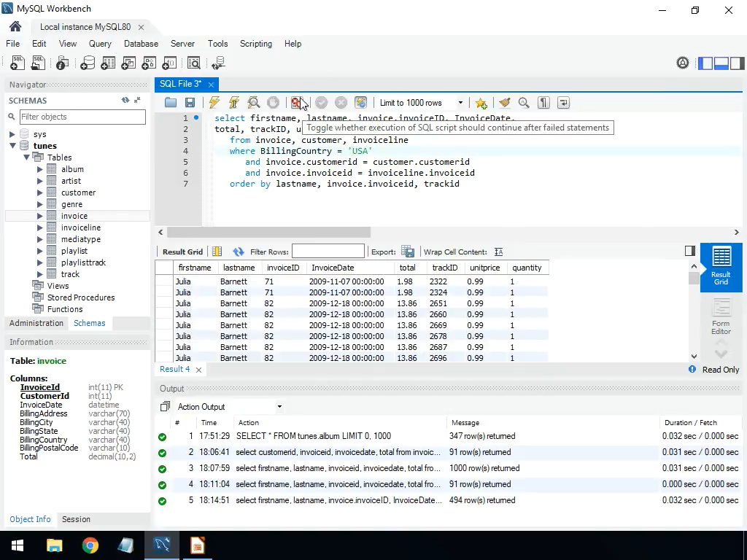Save the SQL script using the floppy disk icon
747x560 pixels.
[190, 103]
